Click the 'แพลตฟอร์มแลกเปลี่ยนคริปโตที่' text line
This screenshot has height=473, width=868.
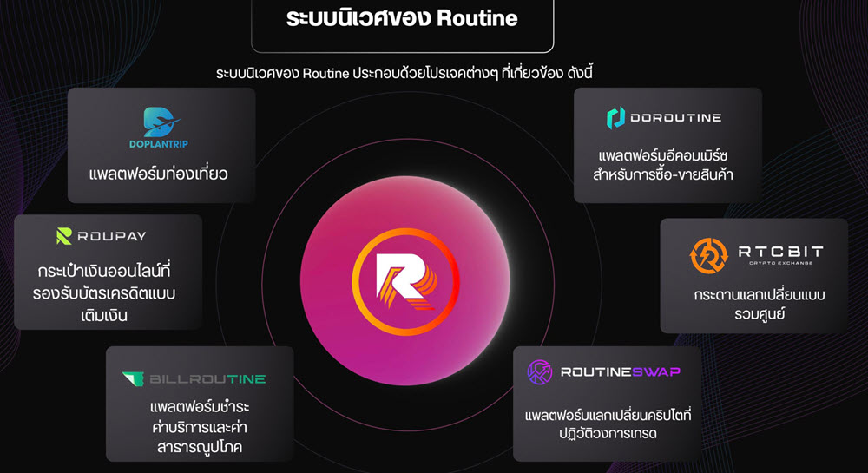[608, 415]
